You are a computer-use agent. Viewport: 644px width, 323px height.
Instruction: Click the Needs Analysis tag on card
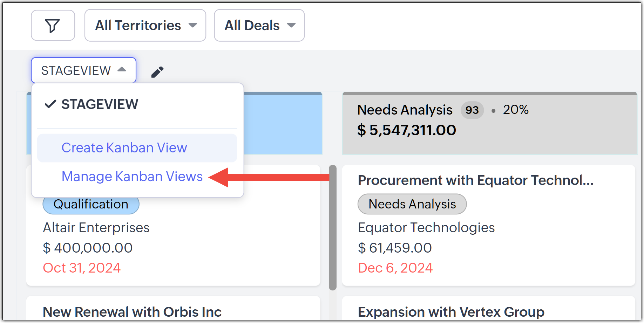(412, 204)
